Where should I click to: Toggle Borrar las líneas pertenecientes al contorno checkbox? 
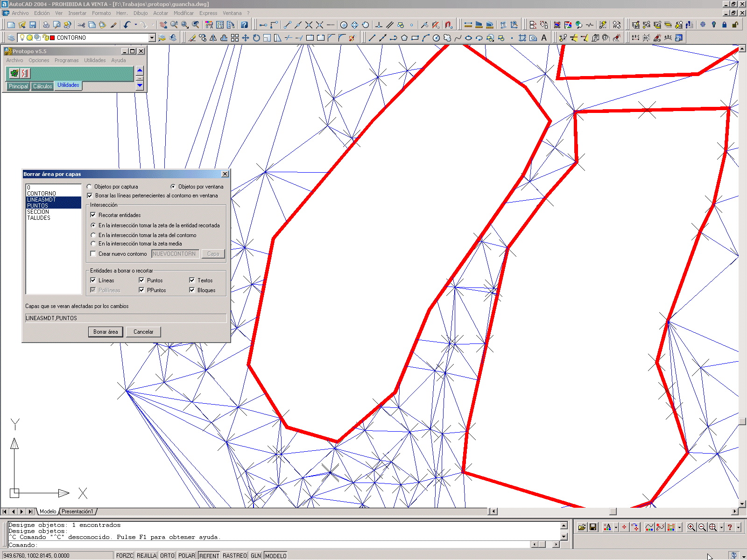coord(90,196)
